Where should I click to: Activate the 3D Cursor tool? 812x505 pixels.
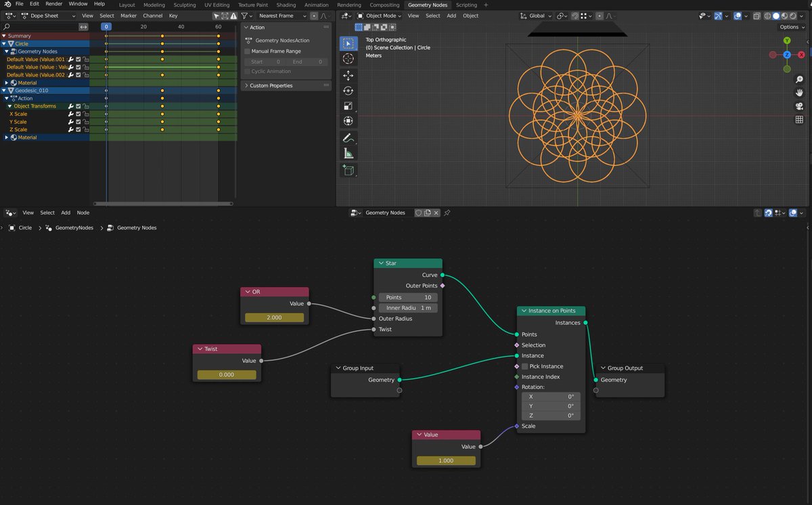348,59
